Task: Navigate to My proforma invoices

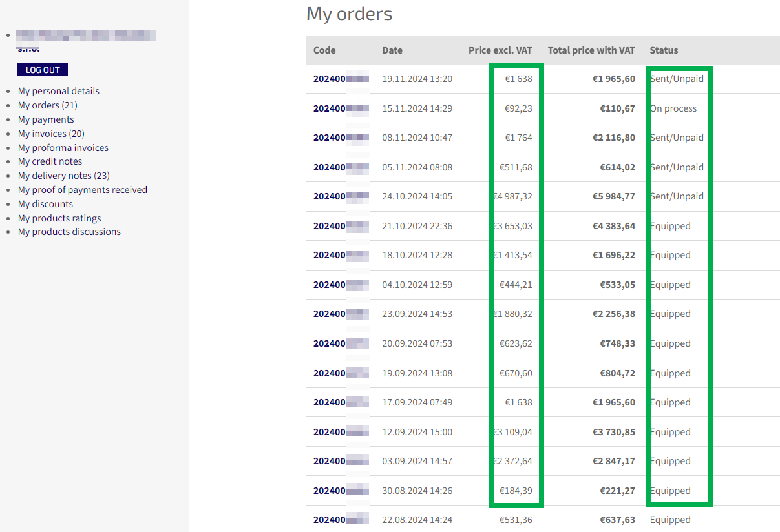Action: click(x=63, y=148)
